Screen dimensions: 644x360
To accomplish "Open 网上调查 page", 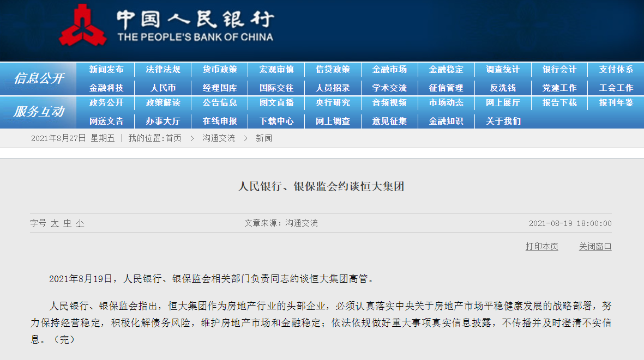I will click(x=333, y=121).
